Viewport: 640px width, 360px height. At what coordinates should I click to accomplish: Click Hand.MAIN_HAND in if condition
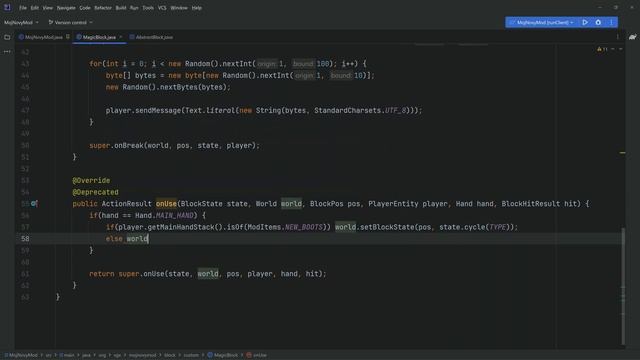click(x=164, y=216)
